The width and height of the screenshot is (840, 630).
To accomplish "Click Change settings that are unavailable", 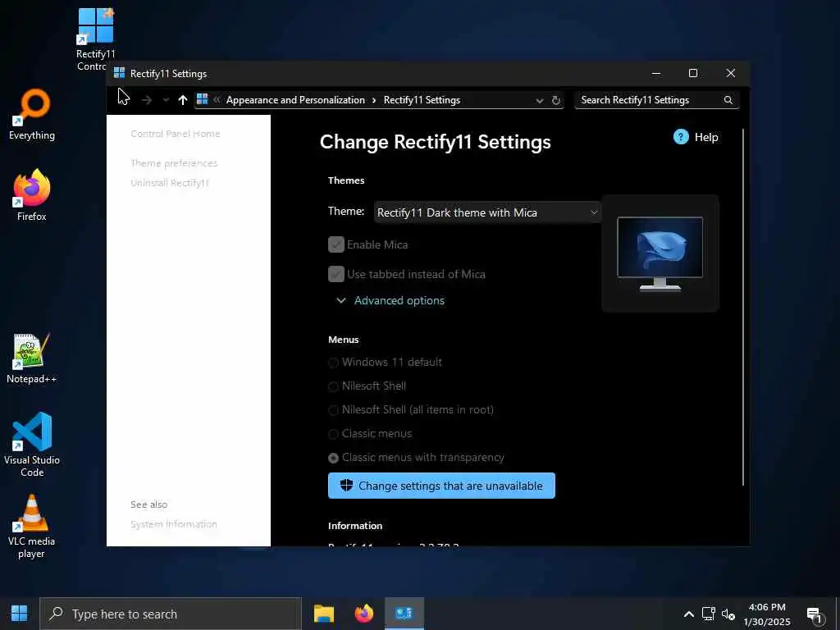I will [441, 486].
